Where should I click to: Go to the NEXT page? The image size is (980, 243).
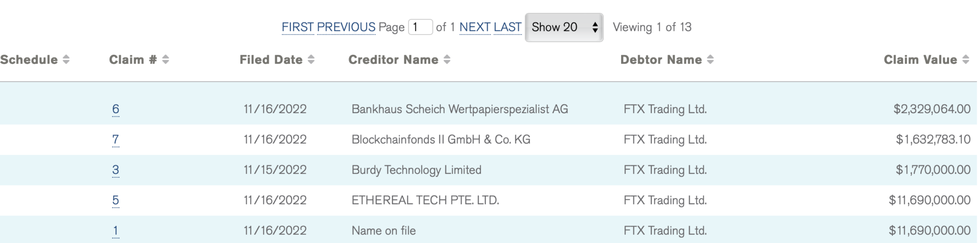[475, 27]
